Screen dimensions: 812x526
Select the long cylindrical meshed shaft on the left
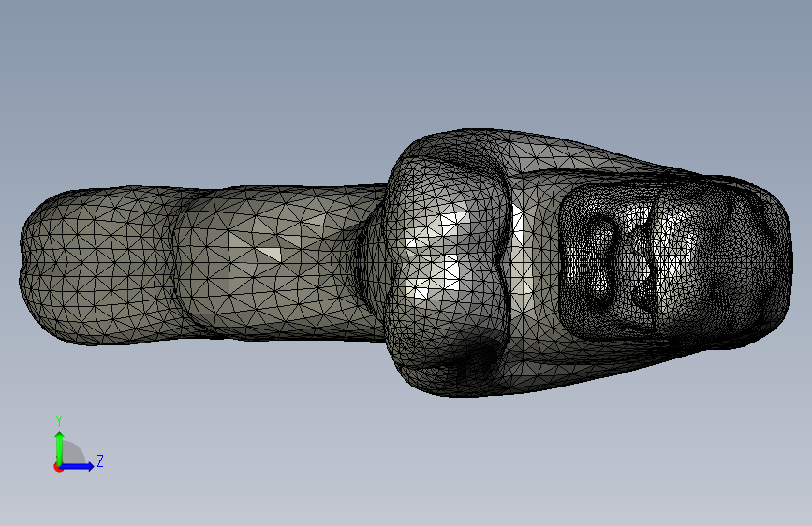pyautogui.click(x=202, y=264)
